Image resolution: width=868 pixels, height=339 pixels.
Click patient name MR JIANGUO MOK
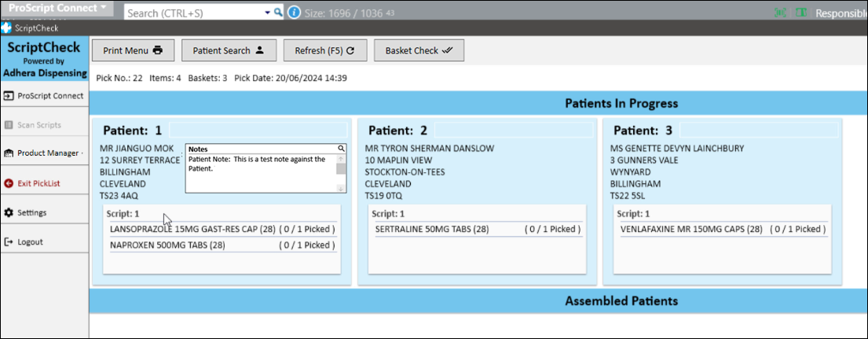[137, 149]
